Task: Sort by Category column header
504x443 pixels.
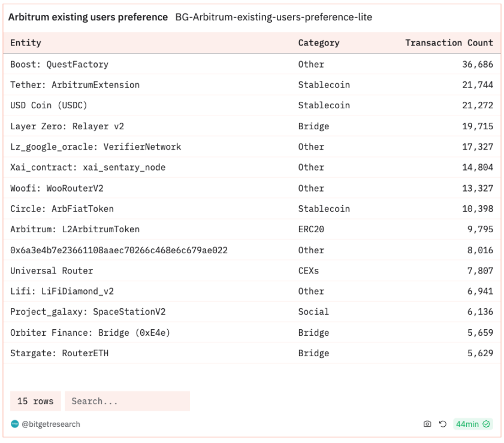Action: click(319, 43)
